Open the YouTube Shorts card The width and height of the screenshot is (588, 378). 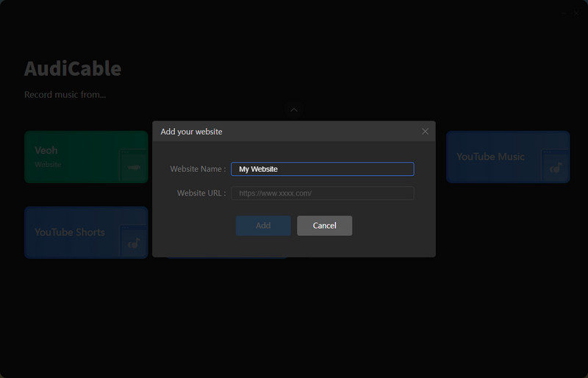tap(86, 232)
